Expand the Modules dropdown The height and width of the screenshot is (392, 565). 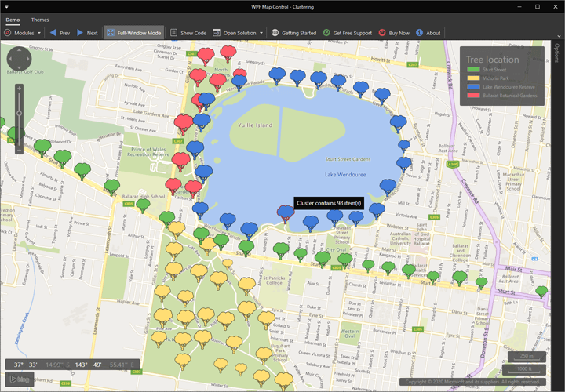pyautogui.click(x=39, y=33)
